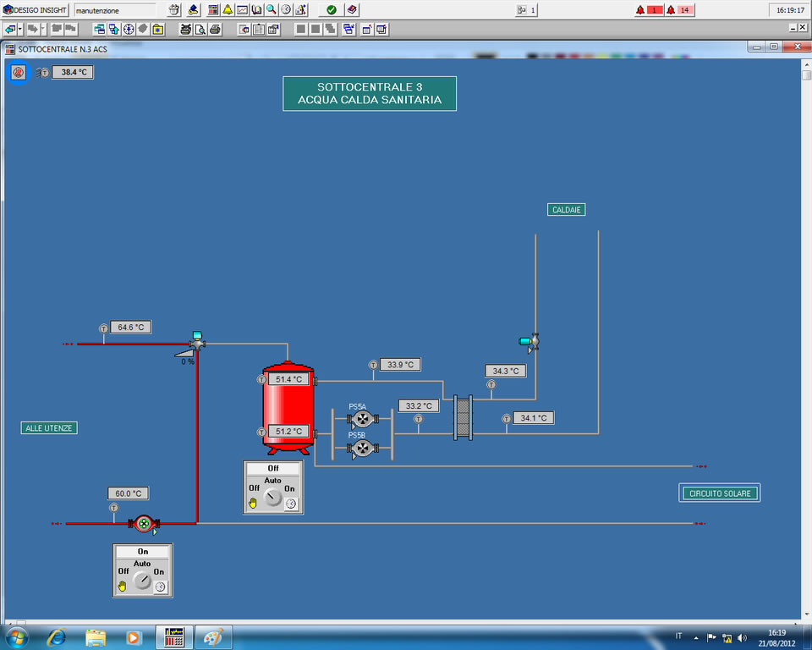Click the 38.4 °C outdoor temperature value
Image resolution: width=812 pixels, height=650 pixels.
click(73, 72)
